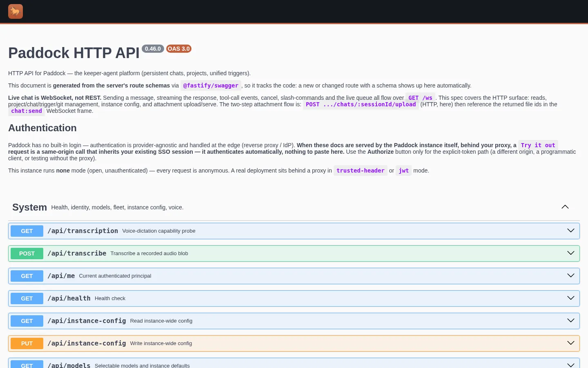This screenshot has height=368, width=588.
Task: Click the POST .../chats/:sessionId/upload code label
Action: click(x=361, y=104)
